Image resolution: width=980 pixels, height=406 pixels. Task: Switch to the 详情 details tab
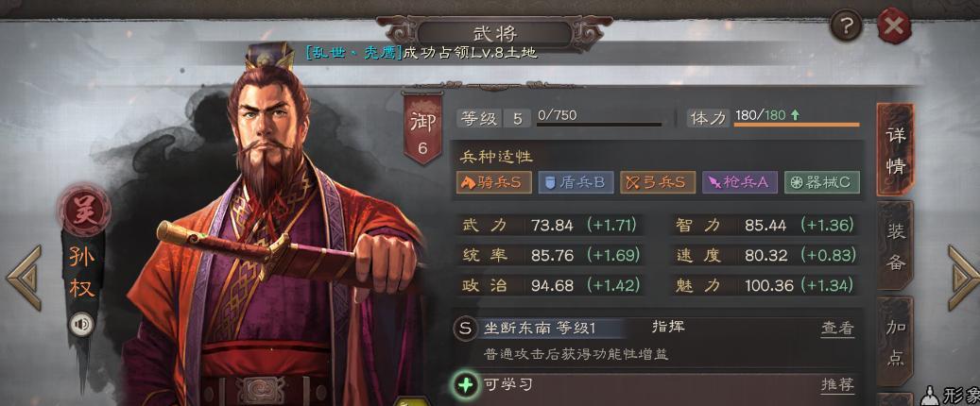click(x=895, y=150)
